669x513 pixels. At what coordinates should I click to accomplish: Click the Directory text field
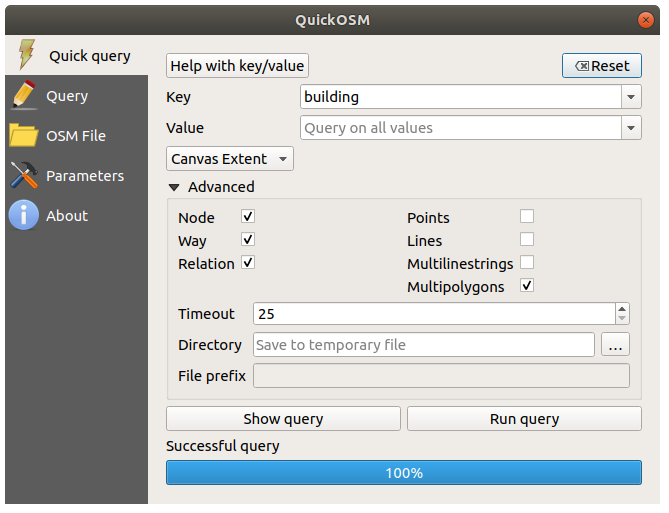[x=424, y=345]
